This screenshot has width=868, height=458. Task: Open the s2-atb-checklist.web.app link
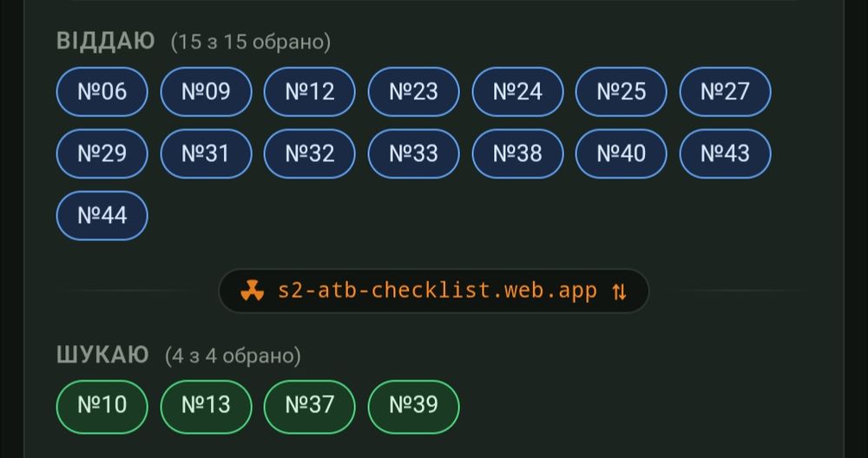pyautogui.click(x=437, y=291)
